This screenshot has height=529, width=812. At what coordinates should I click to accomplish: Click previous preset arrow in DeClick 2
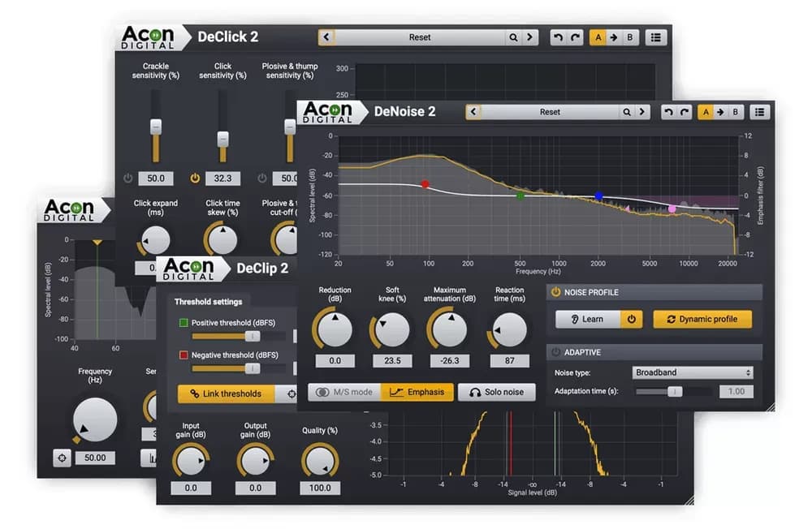pyautogui.click(x=326, y=37)
